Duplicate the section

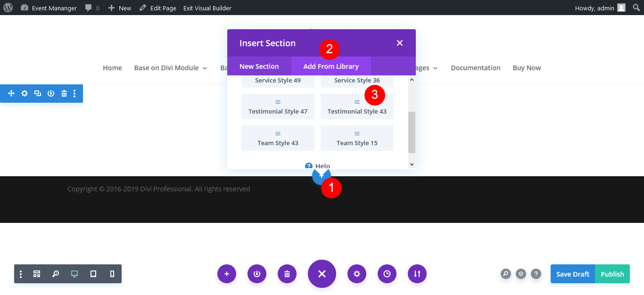(x=38, y=94)
